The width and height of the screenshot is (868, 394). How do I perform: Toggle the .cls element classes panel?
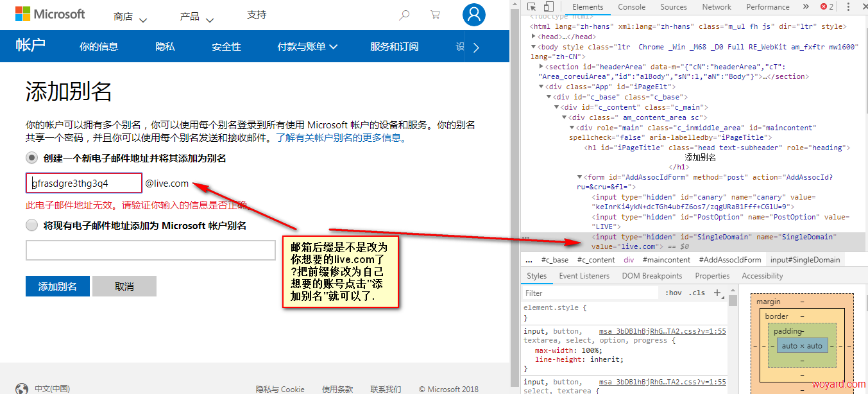(x=697, y=293)
